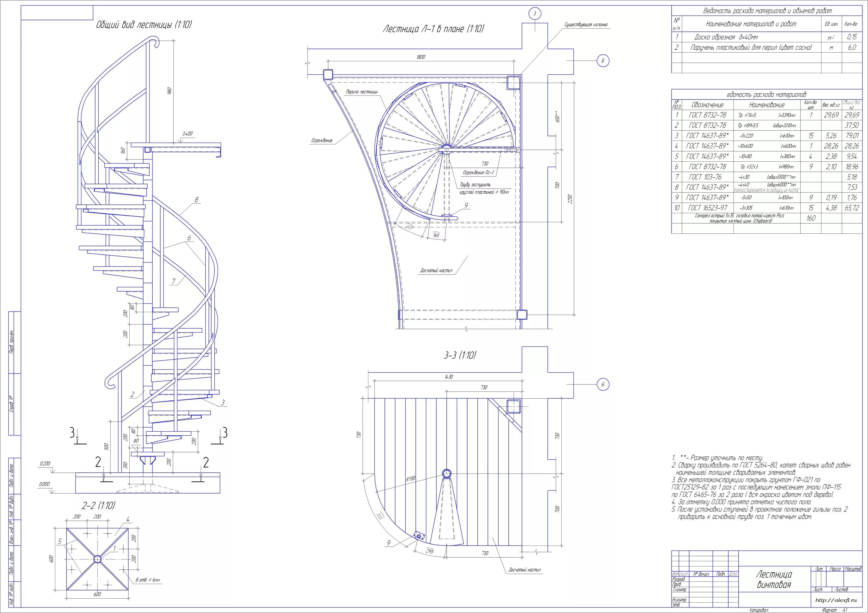Image resolution: width=868 pixels, height=613 pixels.
Task: Click the 'Лестница винтовая' title block text
Action: point(774,579)
